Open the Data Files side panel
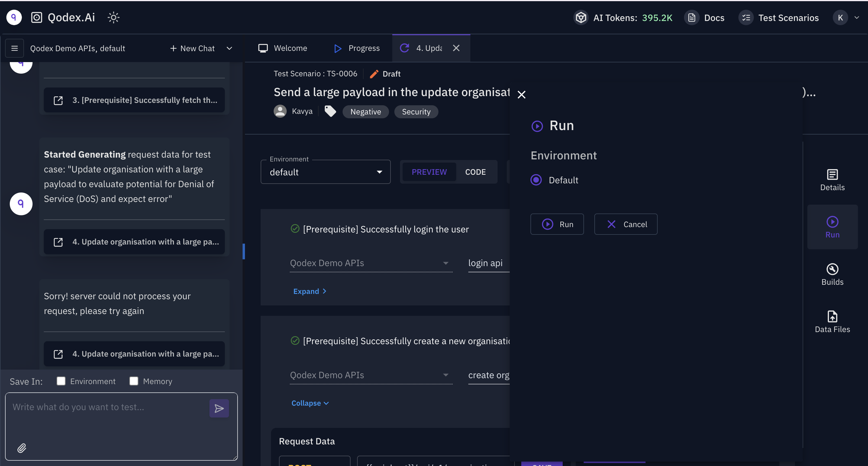This screenshot has width=868, height=466. coord(832,322)
